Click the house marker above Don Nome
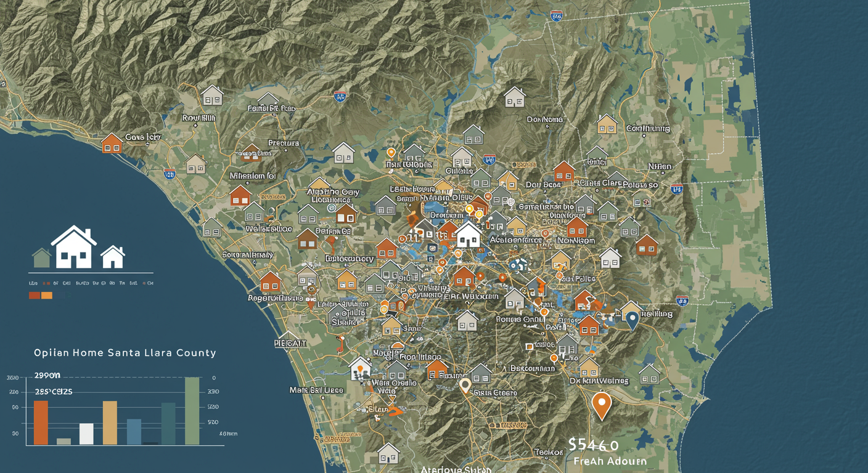This screenshot has height=473, width=868. coord(514,97)
